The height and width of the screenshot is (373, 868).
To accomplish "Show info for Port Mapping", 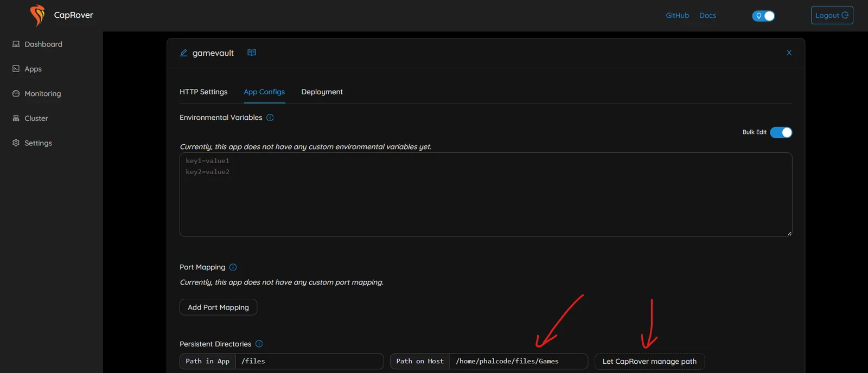I will [233, 267].
